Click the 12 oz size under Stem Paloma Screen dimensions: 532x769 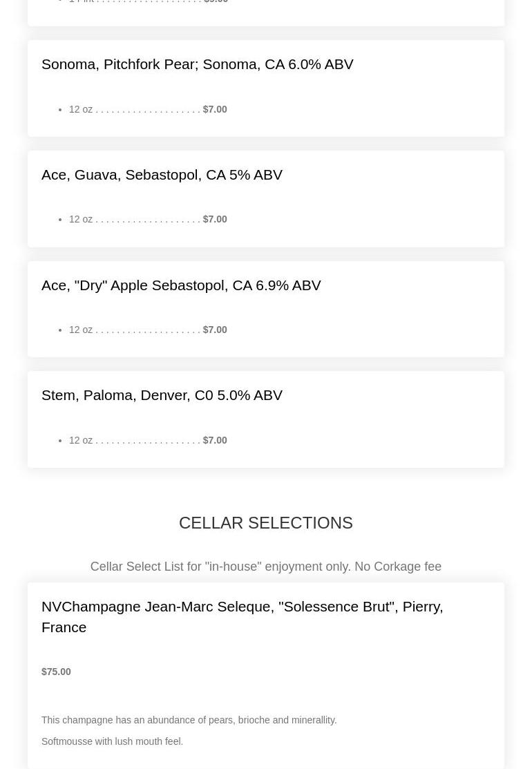click(81, 440)
